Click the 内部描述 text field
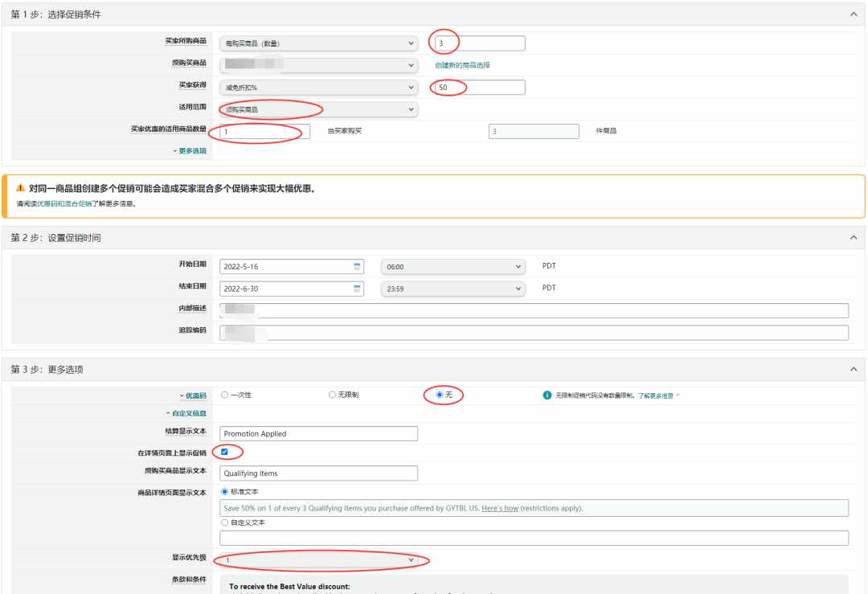This screenshot has height=594, width=868. tap(534, 310)
